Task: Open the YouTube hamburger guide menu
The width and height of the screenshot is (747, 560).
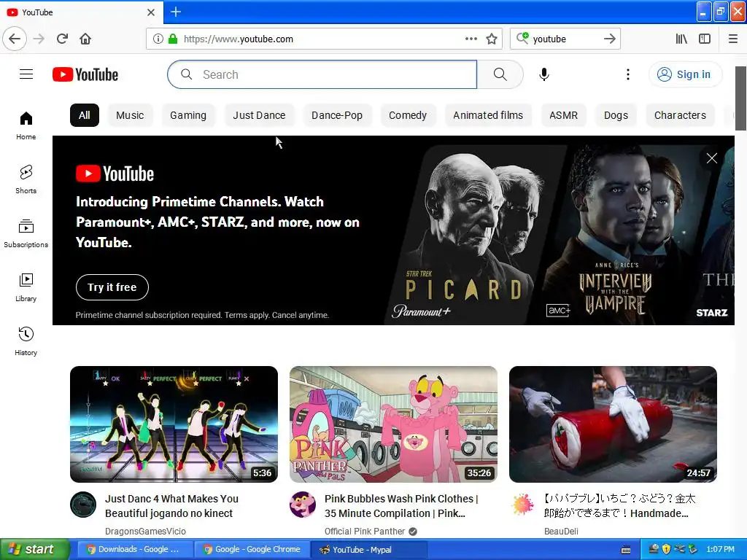Action: [26, 74]
